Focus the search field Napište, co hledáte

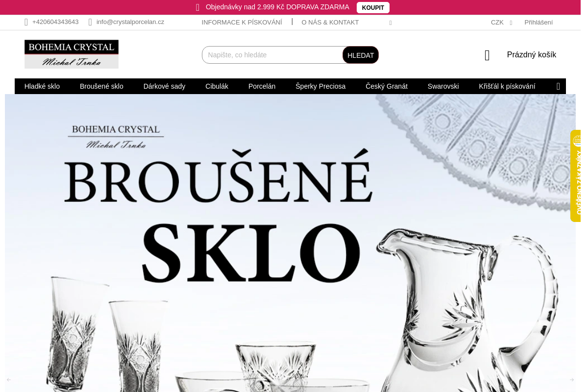[x=272, y=55]
